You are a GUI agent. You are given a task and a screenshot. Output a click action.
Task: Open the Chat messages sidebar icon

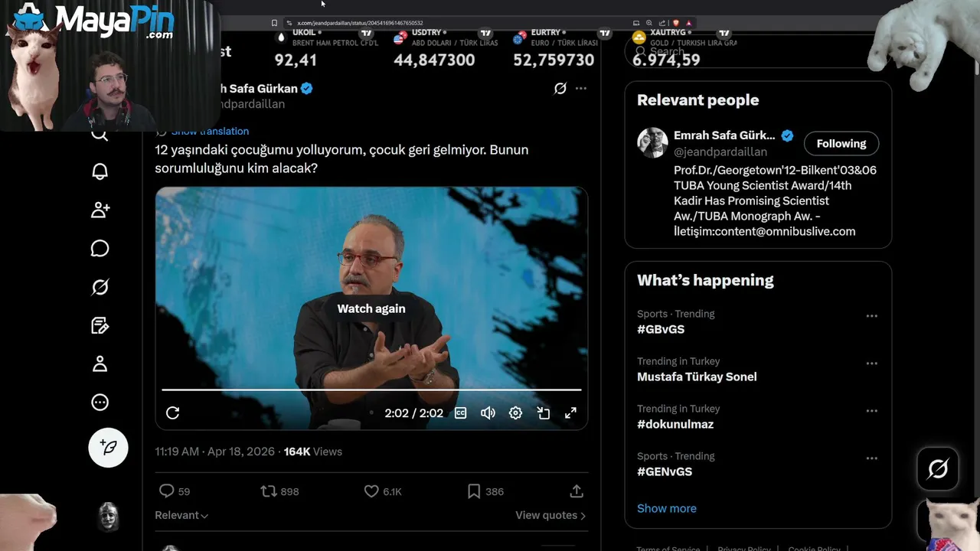point(100,249)
